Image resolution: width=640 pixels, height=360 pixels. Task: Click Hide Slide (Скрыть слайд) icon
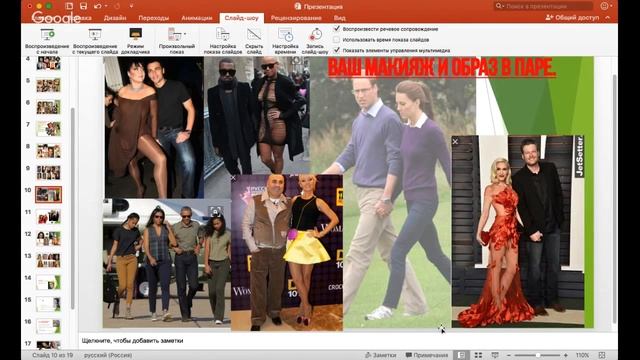[254, 35]
